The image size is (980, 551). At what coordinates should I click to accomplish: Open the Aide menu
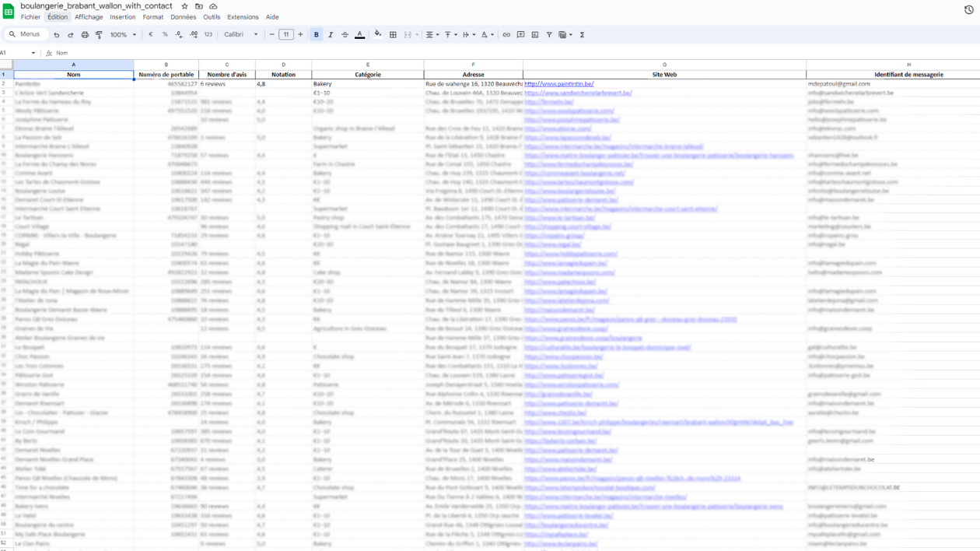tap(272, 17)
